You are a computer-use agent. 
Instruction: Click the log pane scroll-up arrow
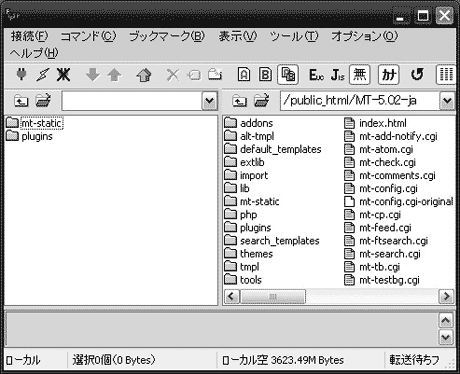(x=446, y=320)
